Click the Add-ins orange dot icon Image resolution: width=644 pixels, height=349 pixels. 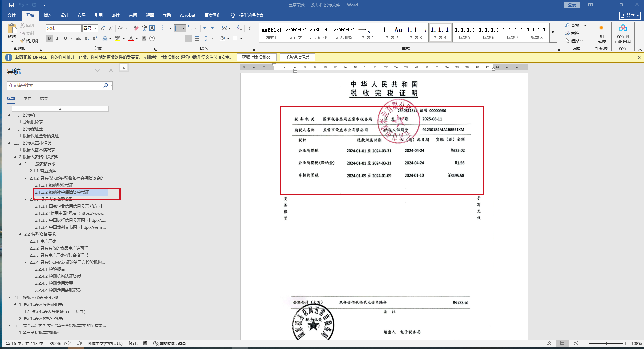[x=601, y=28]
